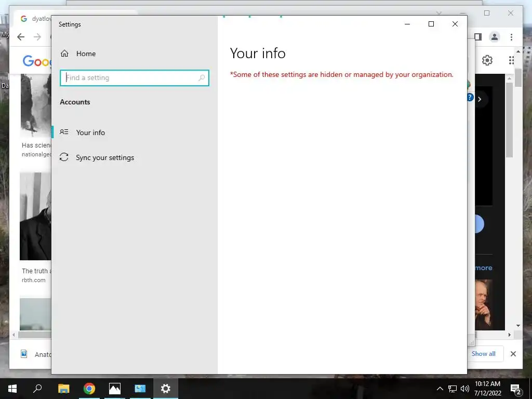Viewport: 532px width, 399px height.
Task: Close the Chrome window
Action: pyautogui.click(x=511, y=13)
